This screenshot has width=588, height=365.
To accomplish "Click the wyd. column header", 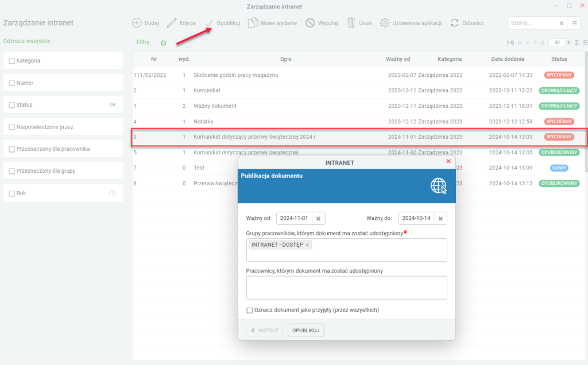I will point(184,59).
